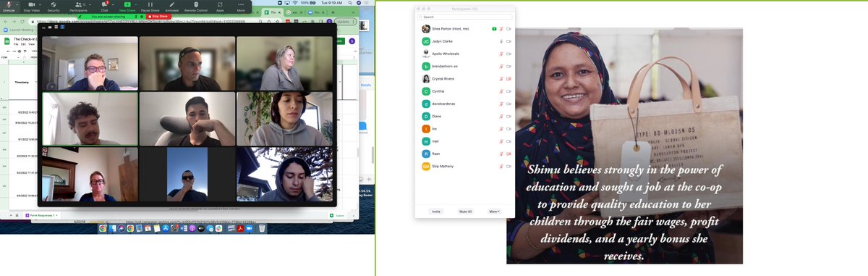This screenshot has width=868, height=276.
Task: Select gallery view icon in video window
Action: [62, 27]
